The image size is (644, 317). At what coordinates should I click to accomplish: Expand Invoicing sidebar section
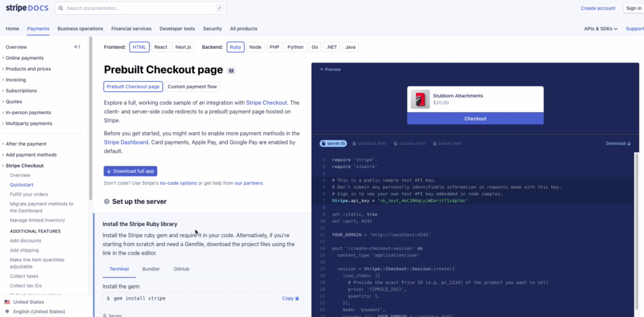(x=15, y=80)
